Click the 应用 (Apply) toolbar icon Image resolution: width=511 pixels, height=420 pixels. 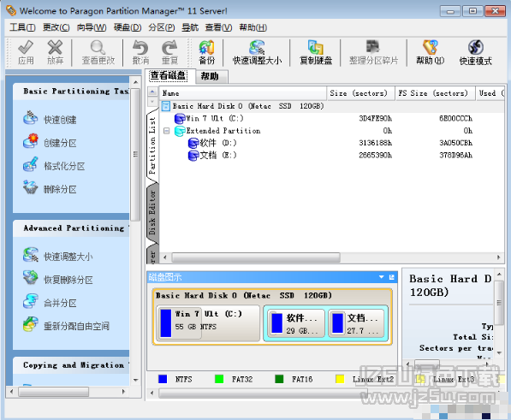(x=26, y=52)
